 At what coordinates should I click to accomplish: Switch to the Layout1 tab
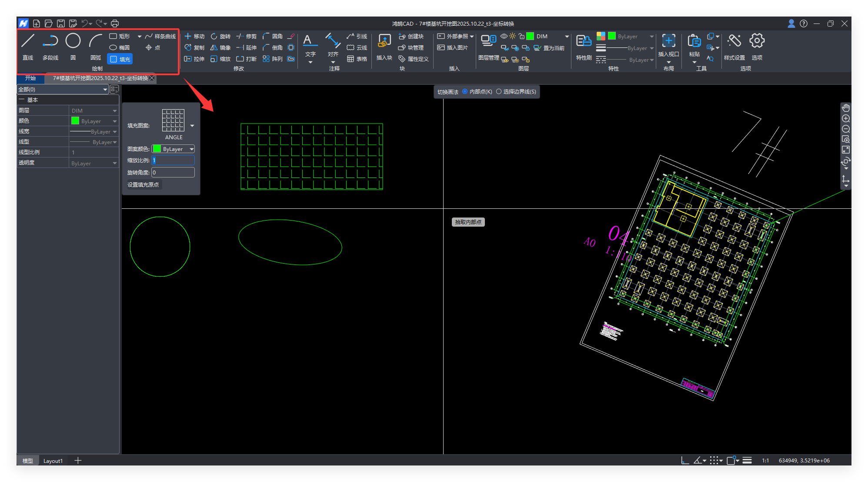tap(53, 461)
